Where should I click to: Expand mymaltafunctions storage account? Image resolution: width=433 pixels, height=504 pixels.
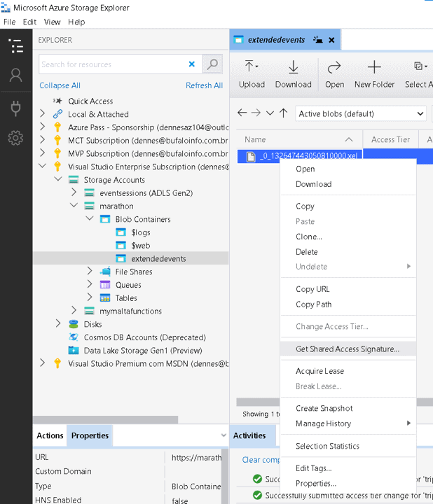coord(74,310)
